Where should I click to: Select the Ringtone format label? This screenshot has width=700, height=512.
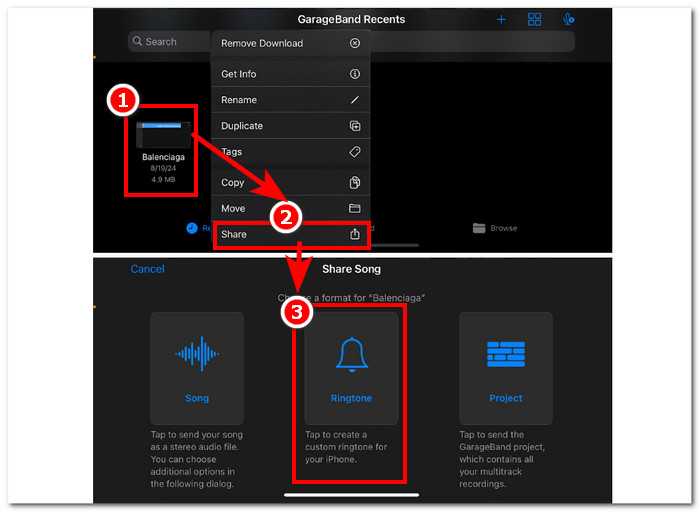click(351, 398)
